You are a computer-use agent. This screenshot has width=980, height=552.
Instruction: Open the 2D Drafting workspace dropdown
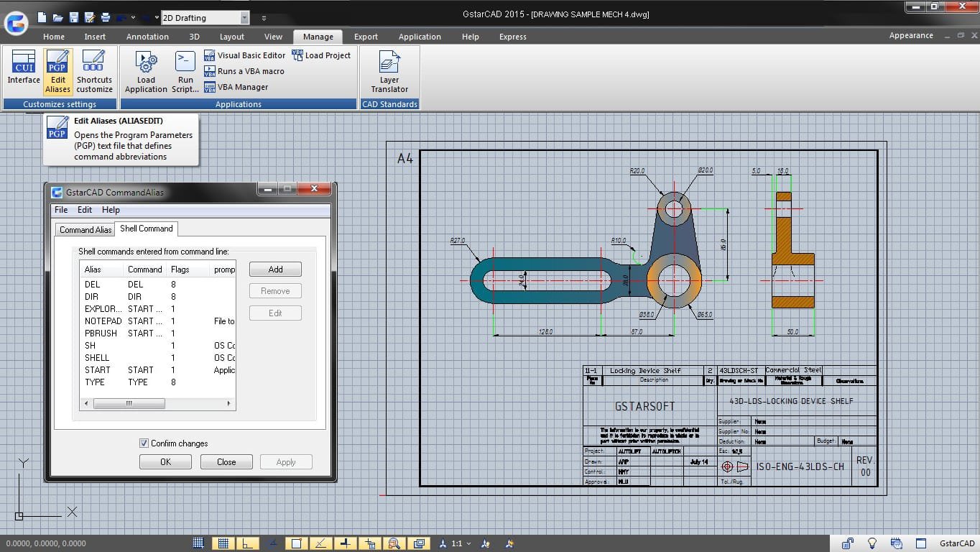[244, 18]
